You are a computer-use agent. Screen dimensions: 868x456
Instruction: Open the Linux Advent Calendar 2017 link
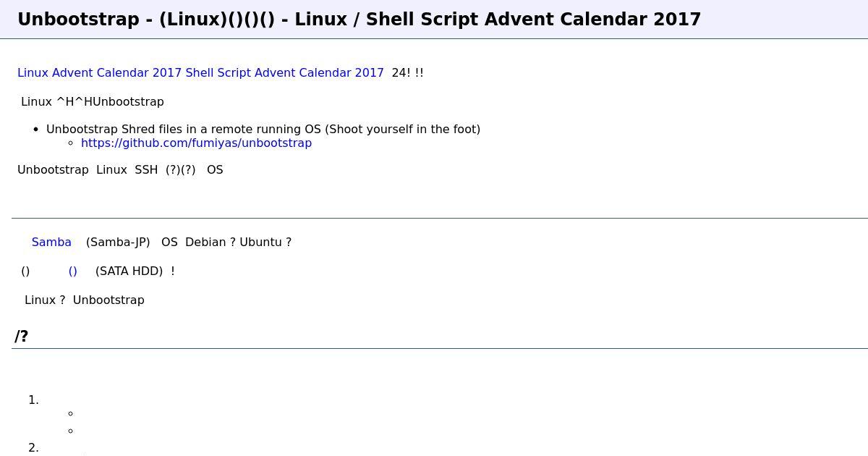pos(100,73)
